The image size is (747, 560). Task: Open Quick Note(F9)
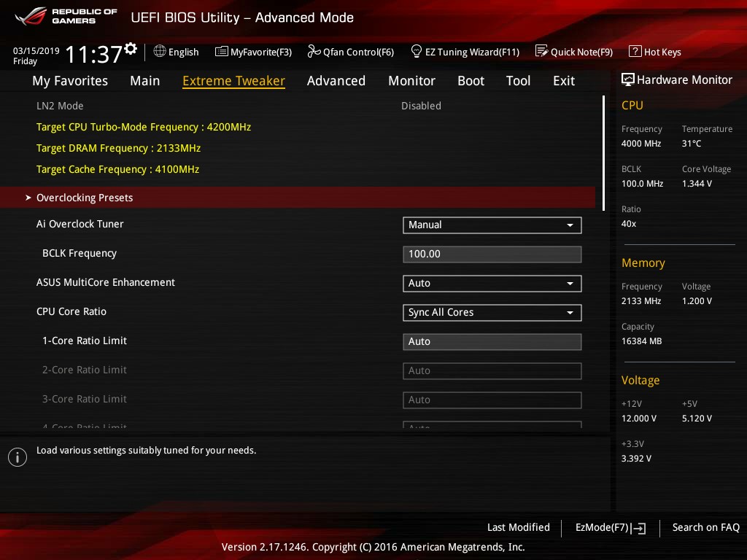(574, 52)
